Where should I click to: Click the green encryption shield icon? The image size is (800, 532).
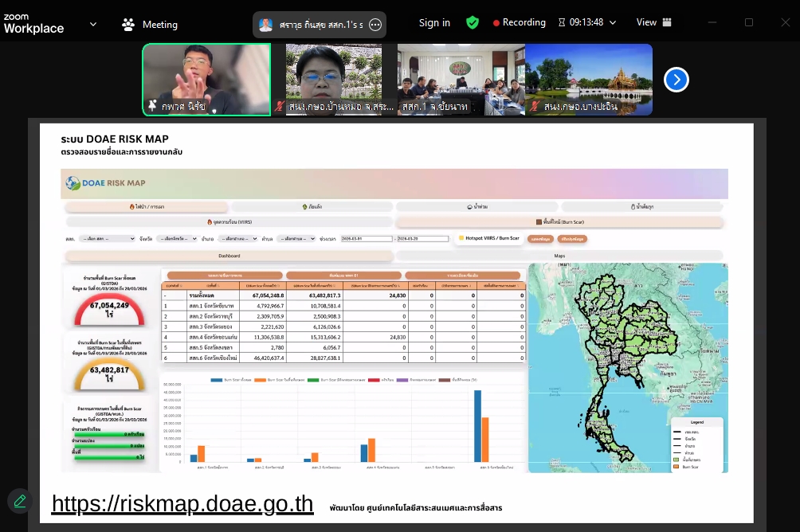coord(473,23)
